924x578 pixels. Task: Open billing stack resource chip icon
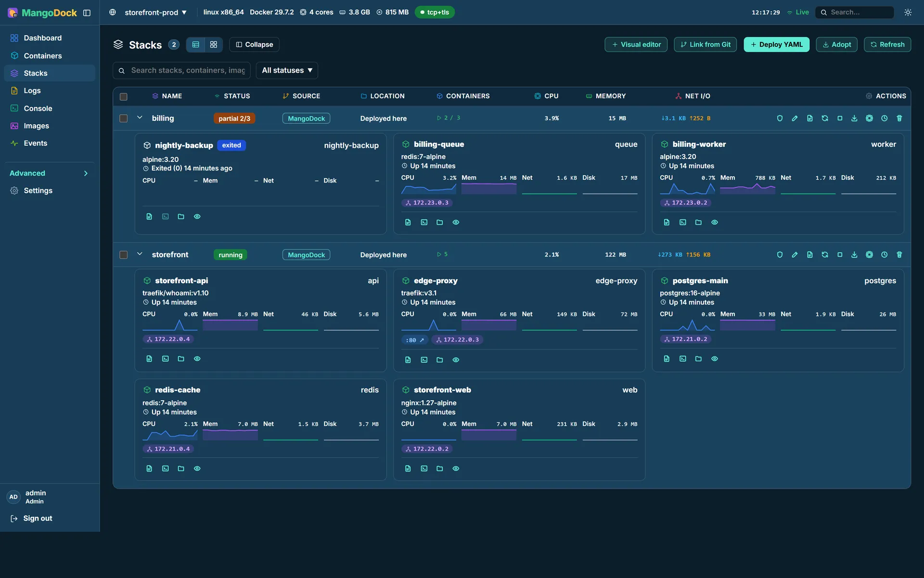coord(869,118)
